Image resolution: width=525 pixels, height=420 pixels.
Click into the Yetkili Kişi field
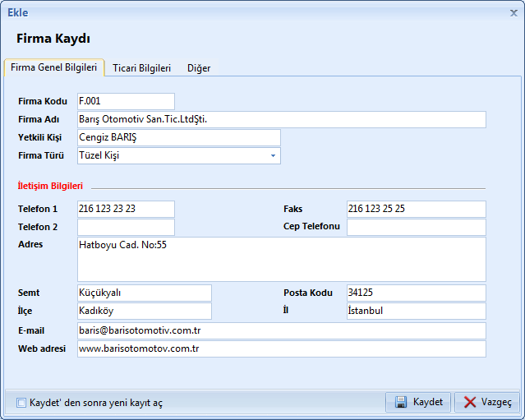[x=178, y=137]
